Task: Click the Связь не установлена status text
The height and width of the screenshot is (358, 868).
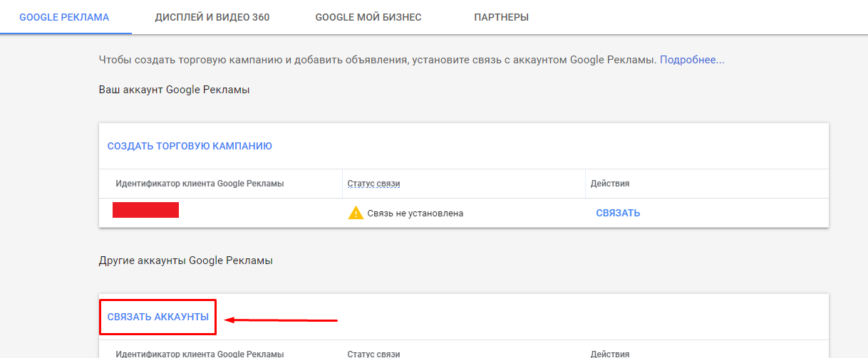Action: point(415,213)
